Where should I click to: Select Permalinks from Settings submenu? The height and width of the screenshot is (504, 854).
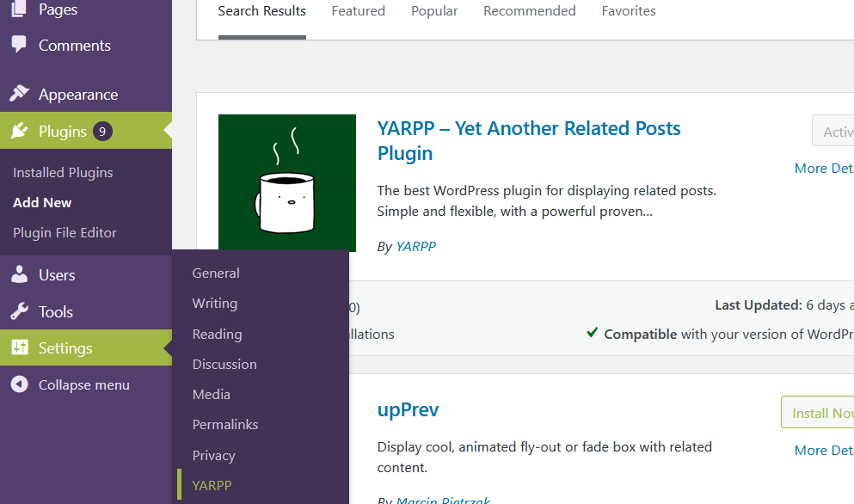(x=224, y=424)
